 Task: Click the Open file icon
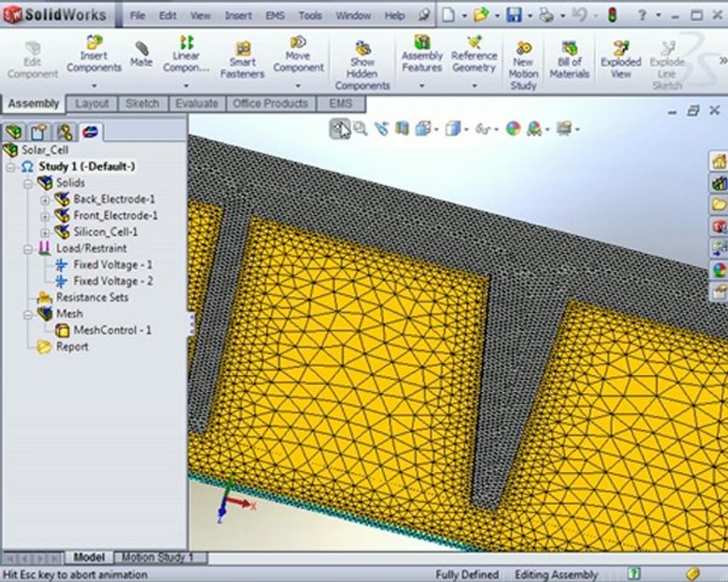(481, 15)
